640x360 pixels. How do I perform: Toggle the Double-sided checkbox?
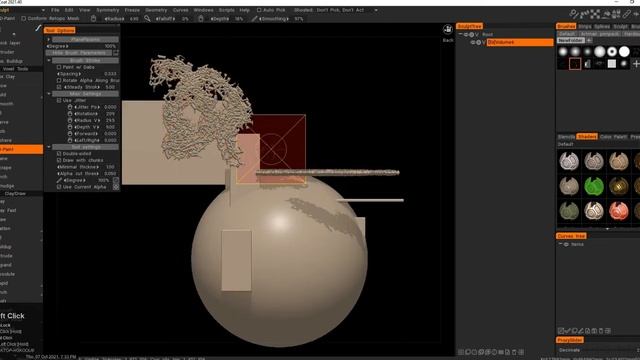pyautogui.click(x=59, y=153)
